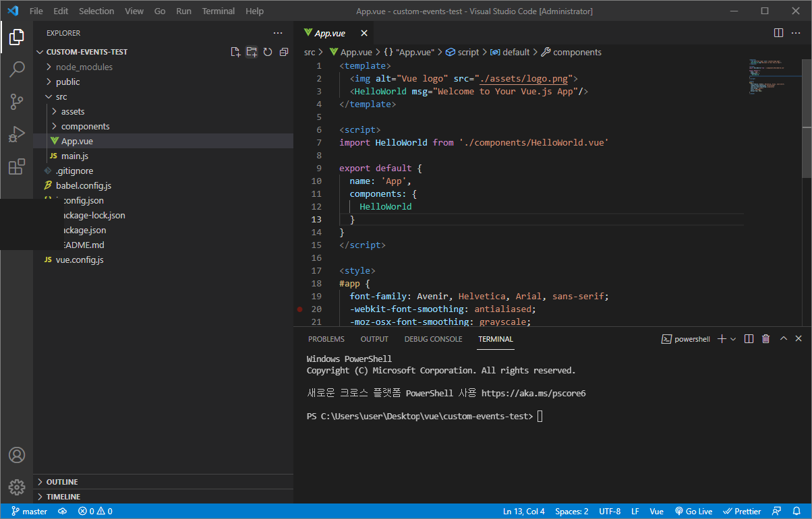Split the terminal panel
The width and height of the screenshot is (812, 519).
[x=749, y=339]
